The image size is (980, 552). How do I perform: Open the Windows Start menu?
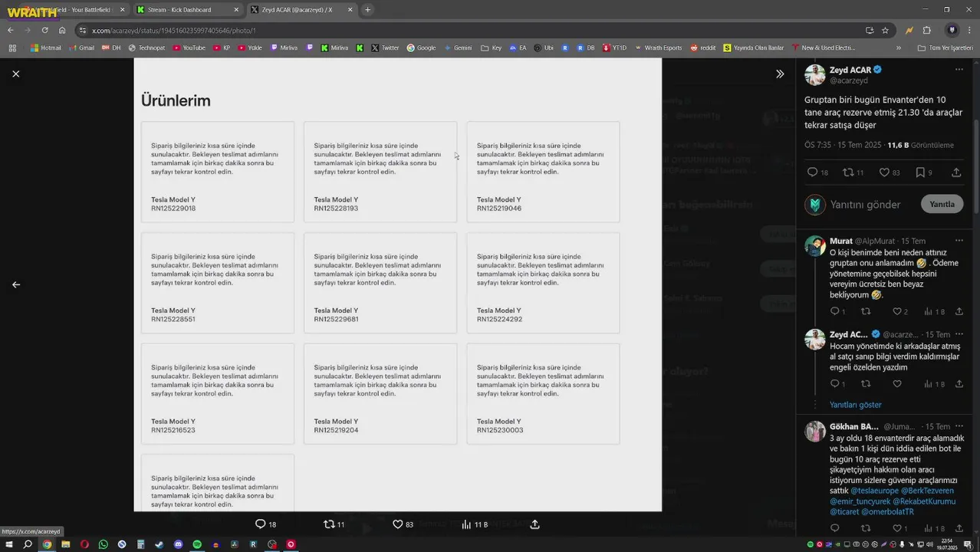tap(9, 544)
